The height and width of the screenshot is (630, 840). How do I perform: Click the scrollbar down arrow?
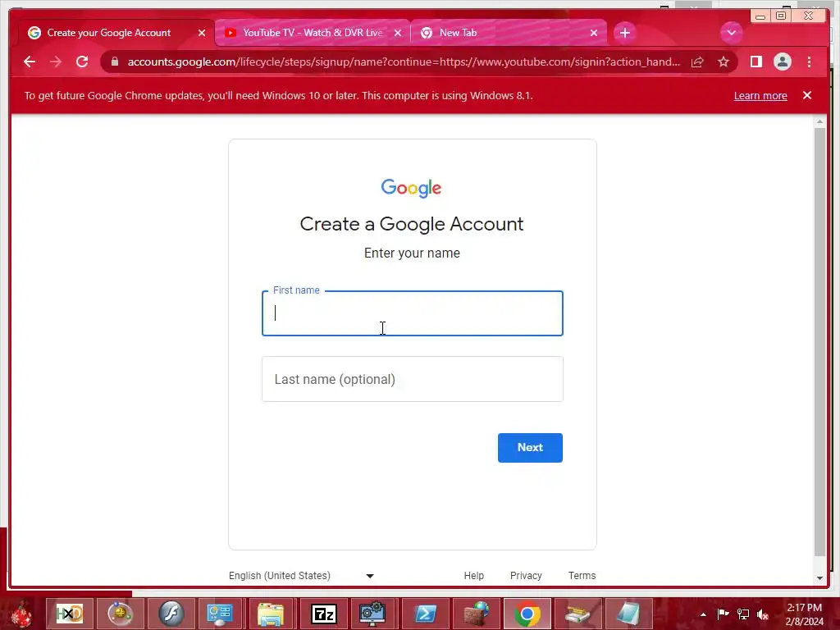pos(819,578)
